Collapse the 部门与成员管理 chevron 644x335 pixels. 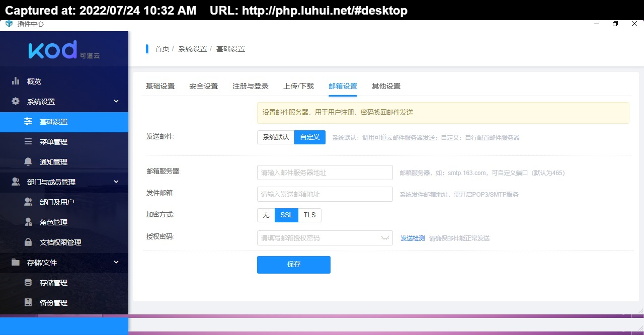click(116, 182)
